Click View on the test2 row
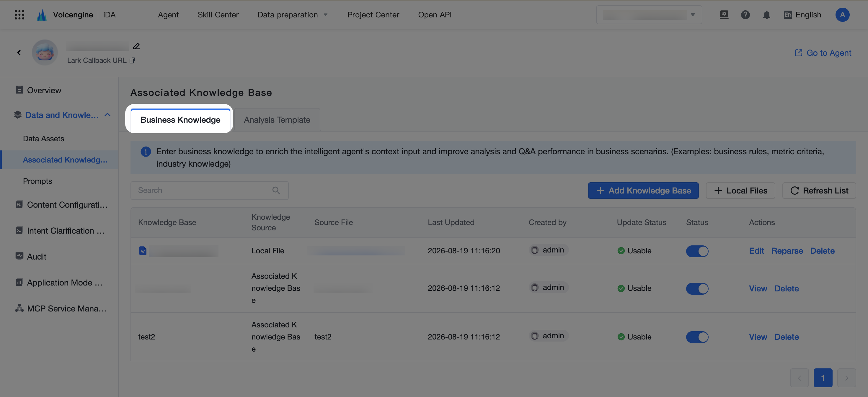The width and height of the screenshot is (868, 397). click(758, 337)
